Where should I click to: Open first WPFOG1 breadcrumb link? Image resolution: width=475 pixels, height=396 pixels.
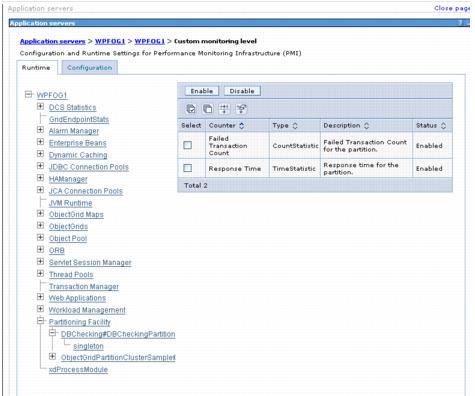110,41
